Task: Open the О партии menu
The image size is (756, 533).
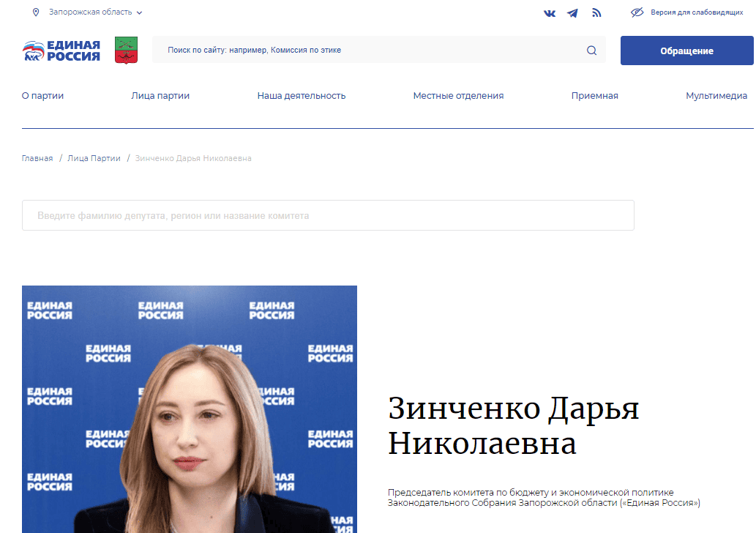Action: point(42,95)
